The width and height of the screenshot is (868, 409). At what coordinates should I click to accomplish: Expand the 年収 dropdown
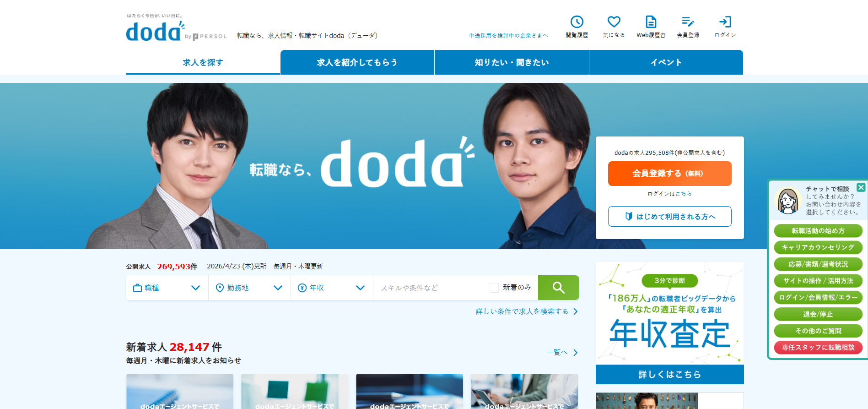[x=332, y=288]
